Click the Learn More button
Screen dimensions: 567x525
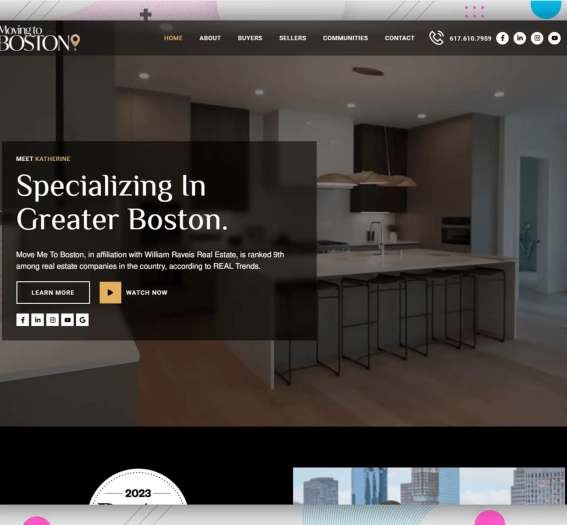(53, 293)
